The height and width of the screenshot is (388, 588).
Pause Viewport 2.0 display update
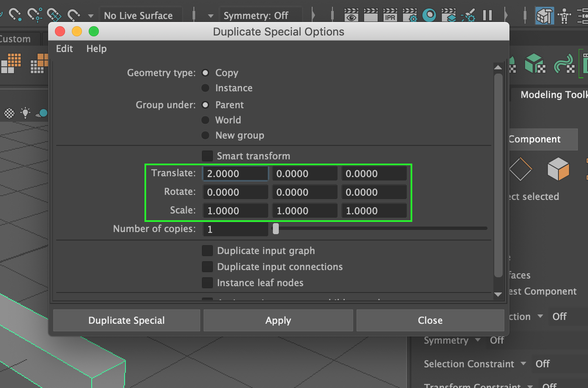click(487, 16)
